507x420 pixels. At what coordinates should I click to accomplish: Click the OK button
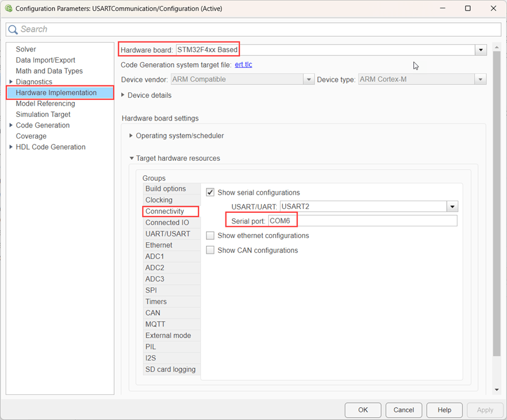tap(363, 410)
